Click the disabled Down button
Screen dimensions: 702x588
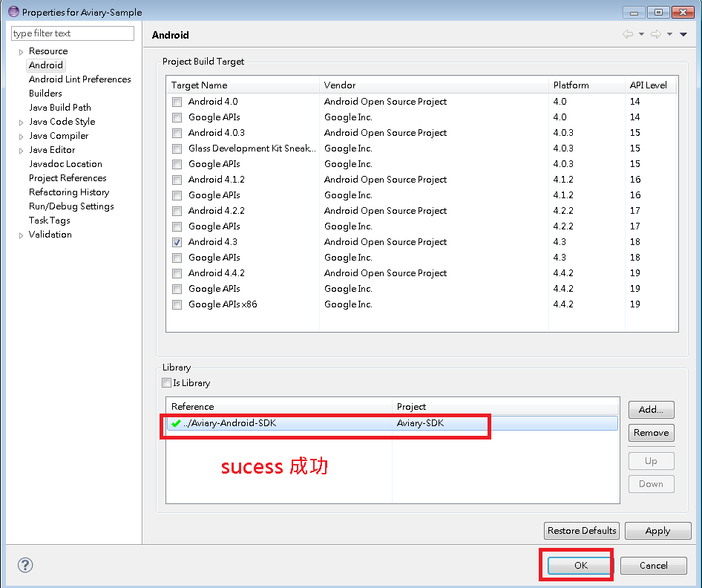click(x=651, y=483)
